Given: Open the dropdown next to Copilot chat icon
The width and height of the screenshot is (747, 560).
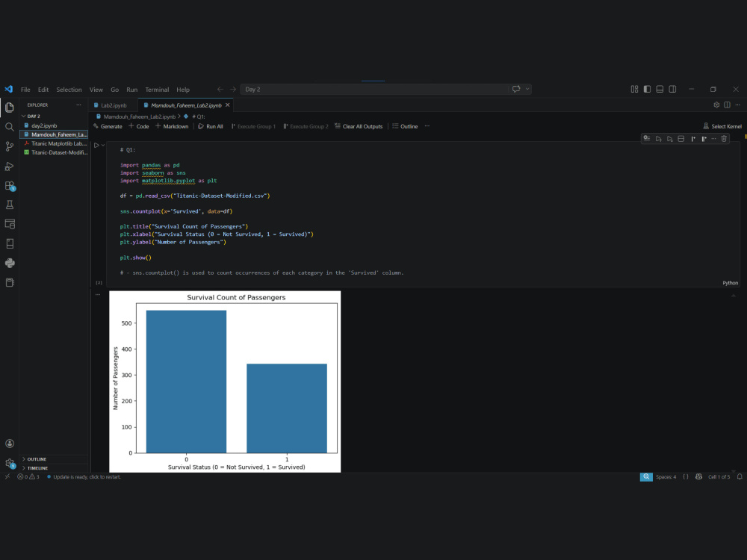Looking at the screenshot, I should tap(527, 89).
